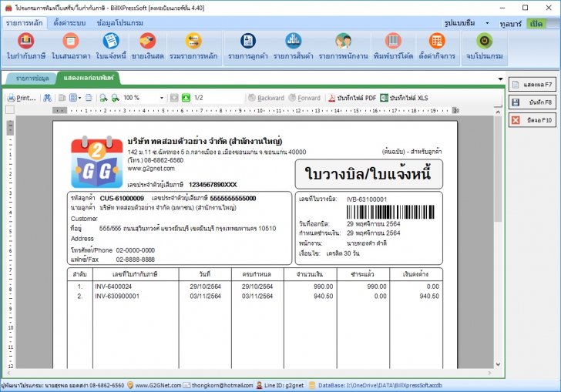This screenshot has width=561, height=392.
Task: Click outstanding amount 940.50 in เงินคงค้าง column
Action: 429,297
